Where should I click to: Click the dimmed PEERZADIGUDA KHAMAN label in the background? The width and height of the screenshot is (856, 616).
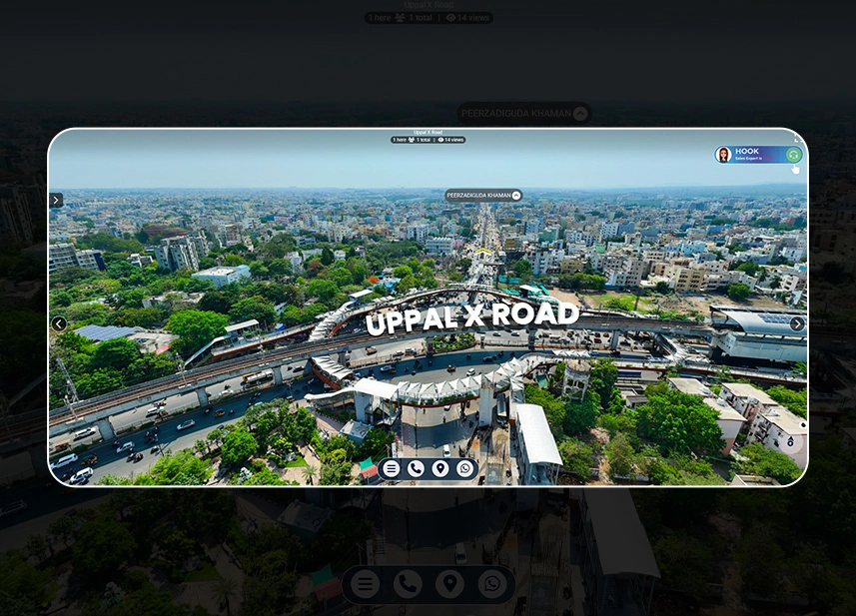coord(523,114)
